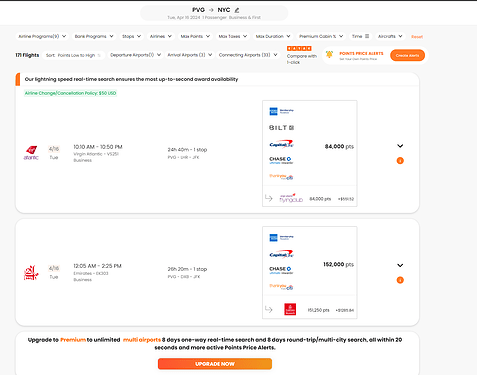This screenshot has height=375, width=477.
Task: Click the bell icon for points price alerts
Action: pyautogui.click(x=329, y=54)
